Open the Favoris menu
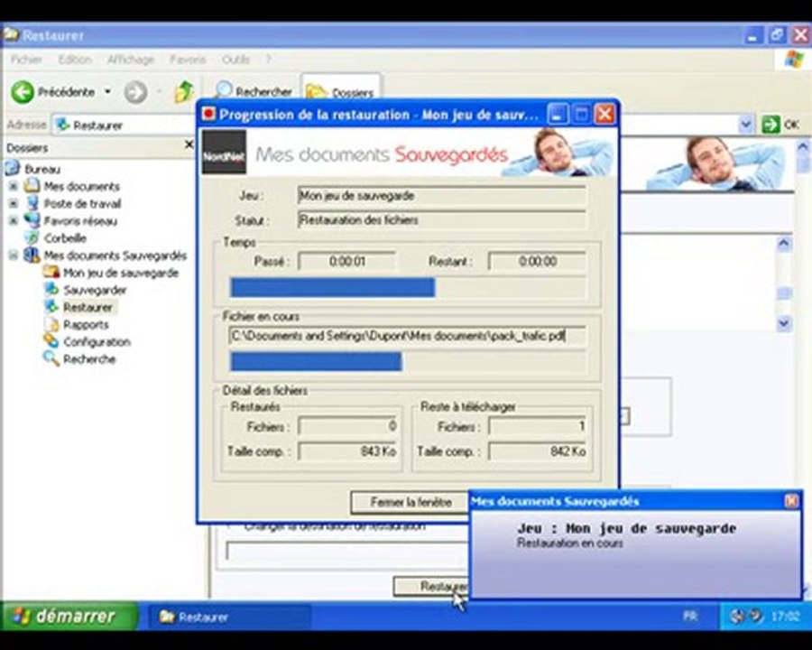The width and height of the screenshot is (812, 650). [x=188, y=60]
